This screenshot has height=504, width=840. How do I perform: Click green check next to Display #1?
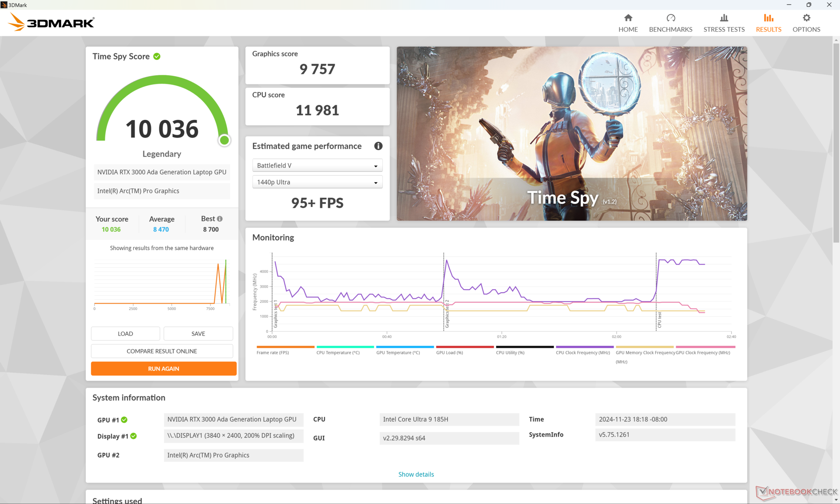(133, 436)
